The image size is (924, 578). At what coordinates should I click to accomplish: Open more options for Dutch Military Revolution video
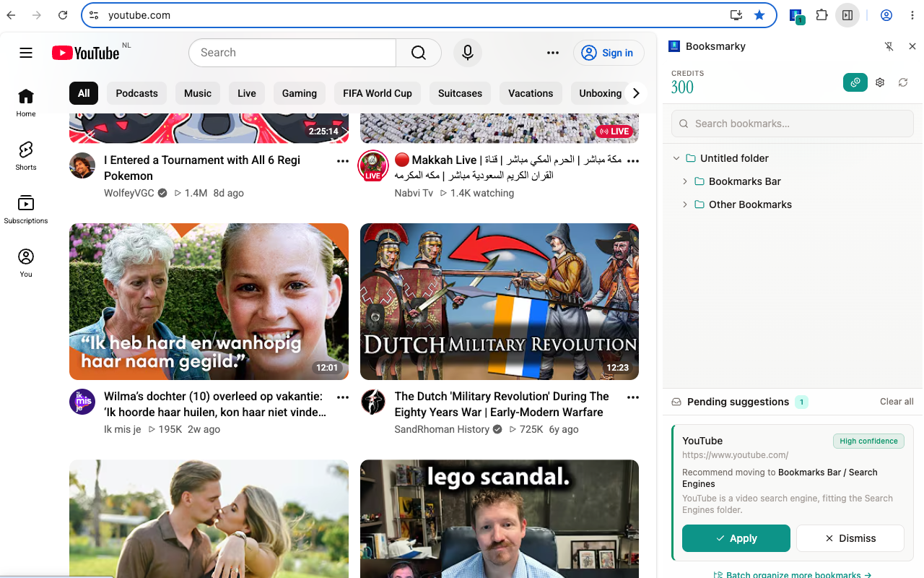[x=633, y=397]
